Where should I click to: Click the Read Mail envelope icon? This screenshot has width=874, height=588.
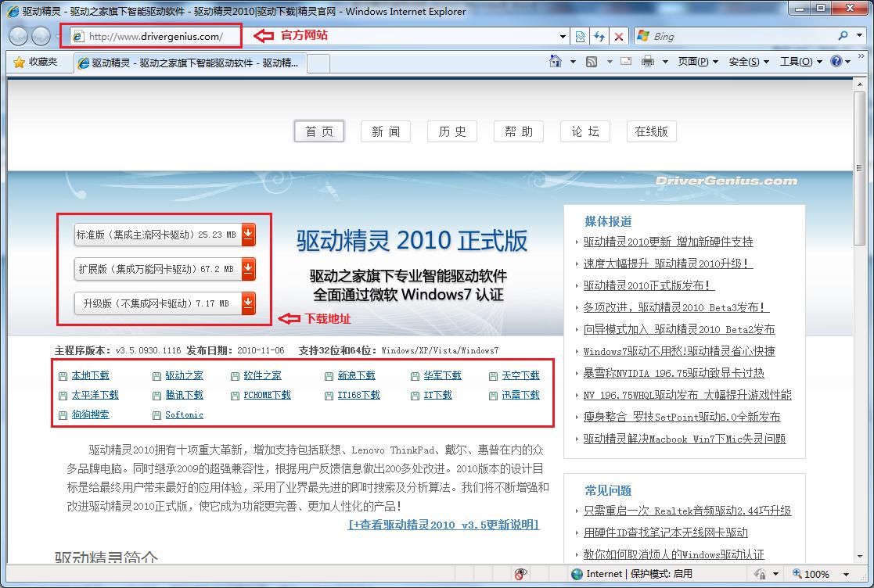click(x=626, y=62)
